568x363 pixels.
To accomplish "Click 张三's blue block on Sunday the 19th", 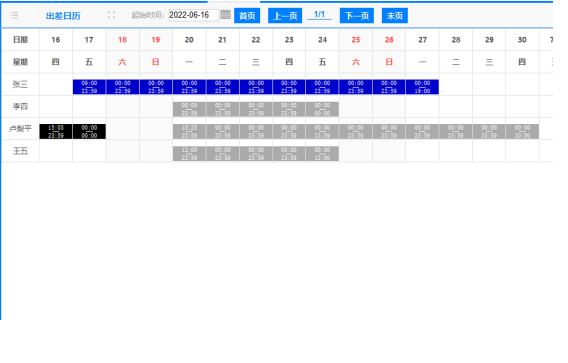I will [x=156, y=87].
